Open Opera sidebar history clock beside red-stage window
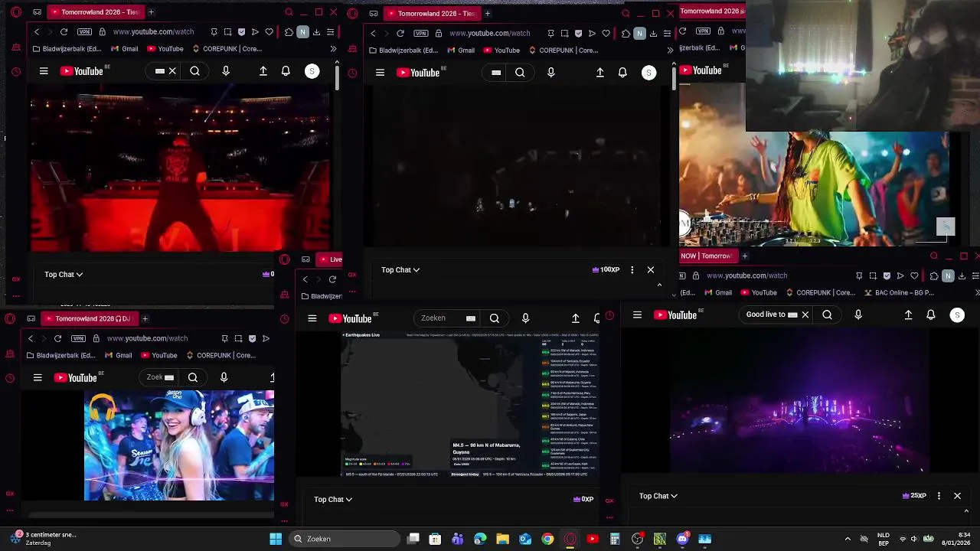This screenshot has width=980, height=551. point(16,72)
